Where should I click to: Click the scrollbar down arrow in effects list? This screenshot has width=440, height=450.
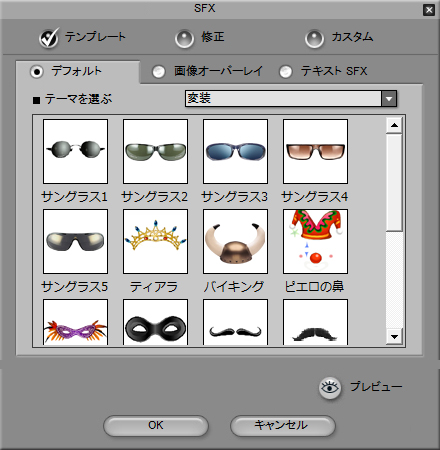click(x=394, y=337)
